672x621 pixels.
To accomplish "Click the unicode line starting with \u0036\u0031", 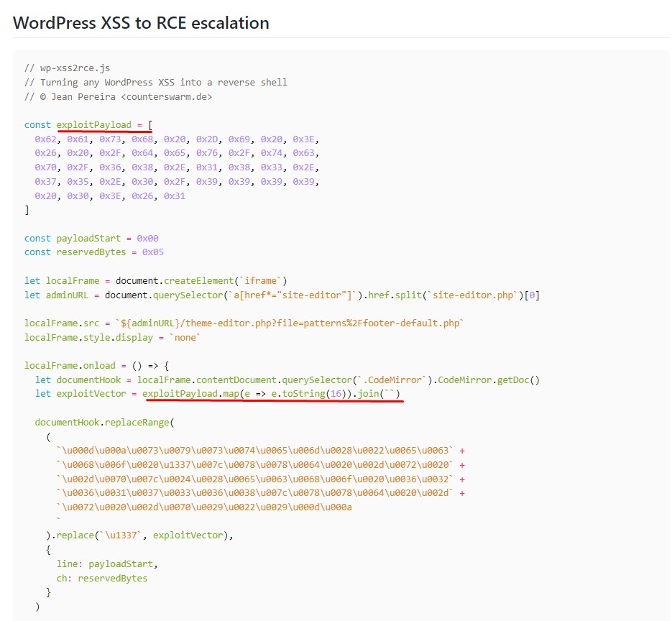I will click(261, 493).
